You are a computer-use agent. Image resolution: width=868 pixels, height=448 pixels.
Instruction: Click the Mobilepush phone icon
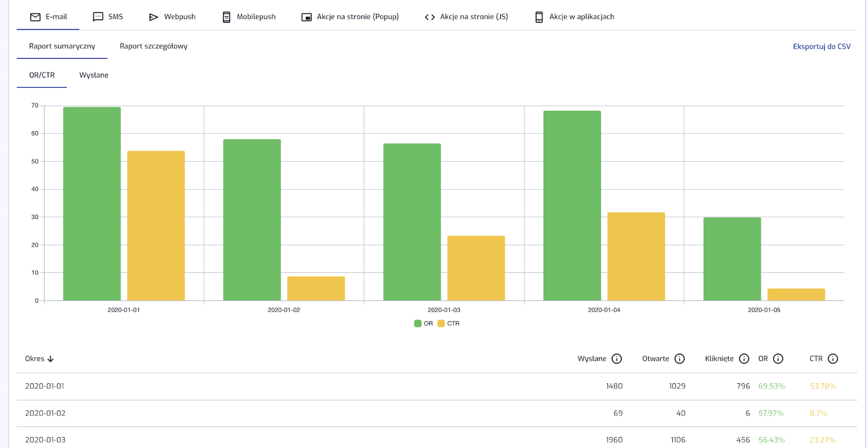(x=226, y=17)
